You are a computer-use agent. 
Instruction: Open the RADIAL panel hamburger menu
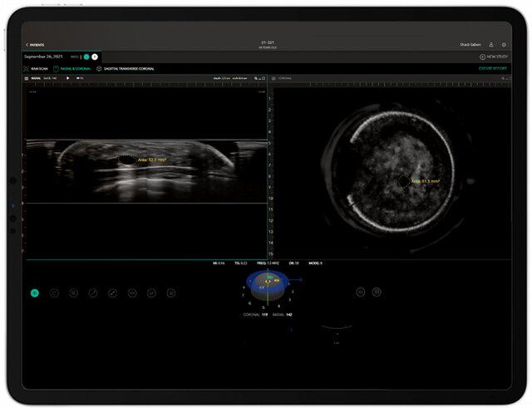(x=27, y=77)
